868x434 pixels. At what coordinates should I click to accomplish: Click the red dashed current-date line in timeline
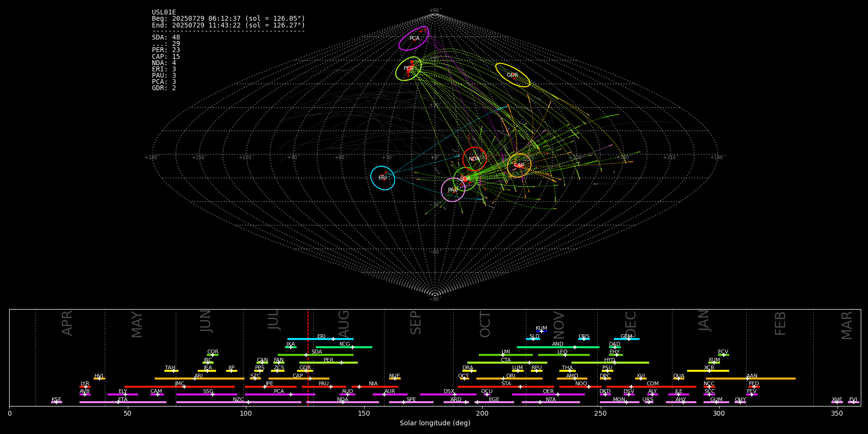pos(308,357)
